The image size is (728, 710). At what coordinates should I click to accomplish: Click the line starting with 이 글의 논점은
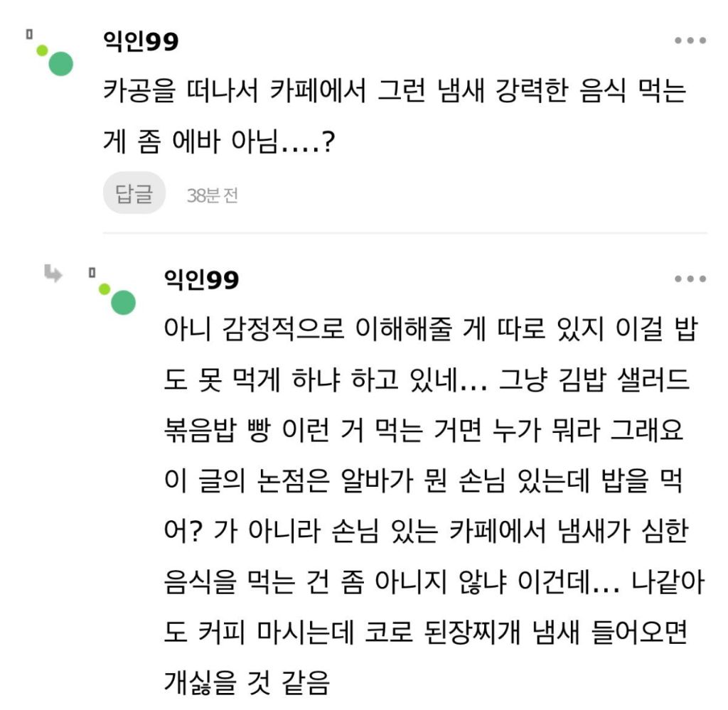click(429, 485)
